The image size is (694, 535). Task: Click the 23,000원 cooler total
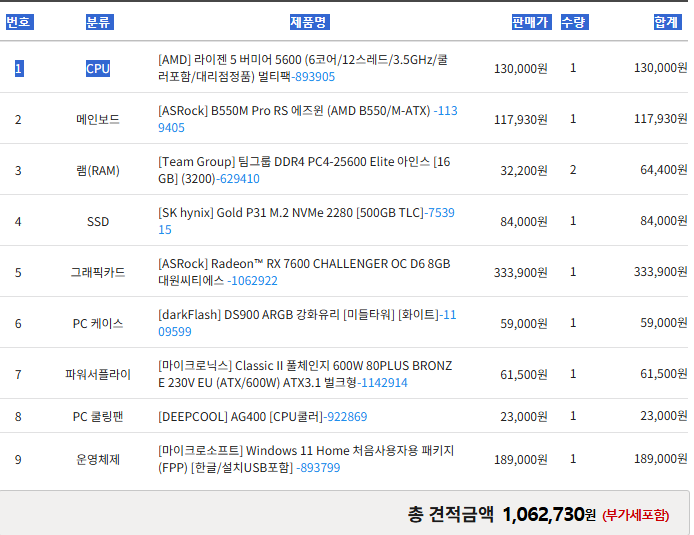click(x=663, y=416)
